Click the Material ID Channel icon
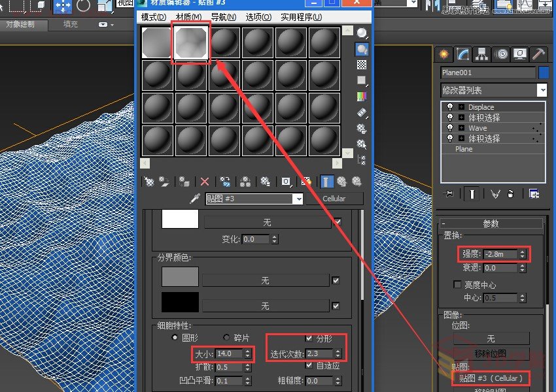 pyautogui.click(x=286, y=182)
